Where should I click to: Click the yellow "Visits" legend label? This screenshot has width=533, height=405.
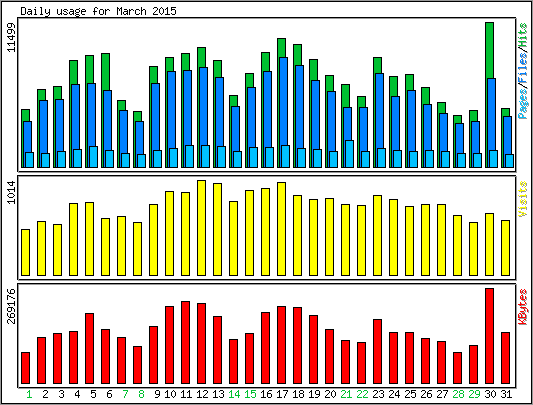tap(523, 199)
